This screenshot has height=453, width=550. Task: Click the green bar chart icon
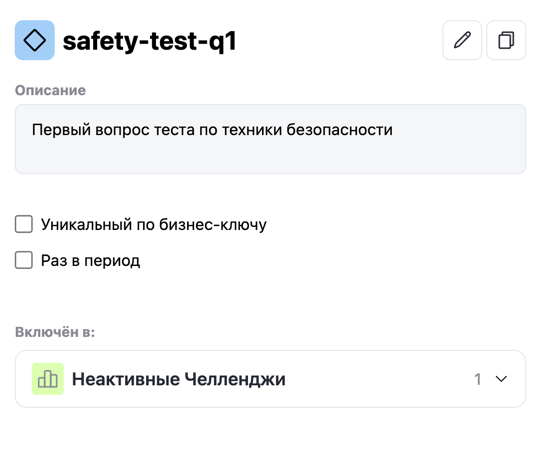click(48, 379)
